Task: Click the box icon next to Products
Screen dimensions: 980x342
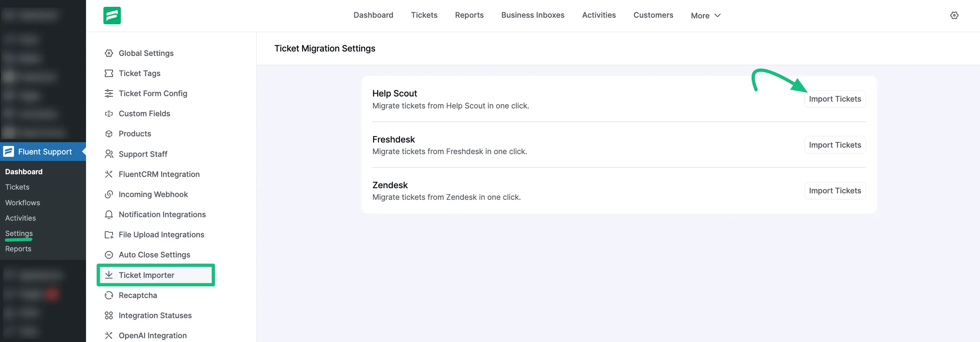Action: click(109, 133)
